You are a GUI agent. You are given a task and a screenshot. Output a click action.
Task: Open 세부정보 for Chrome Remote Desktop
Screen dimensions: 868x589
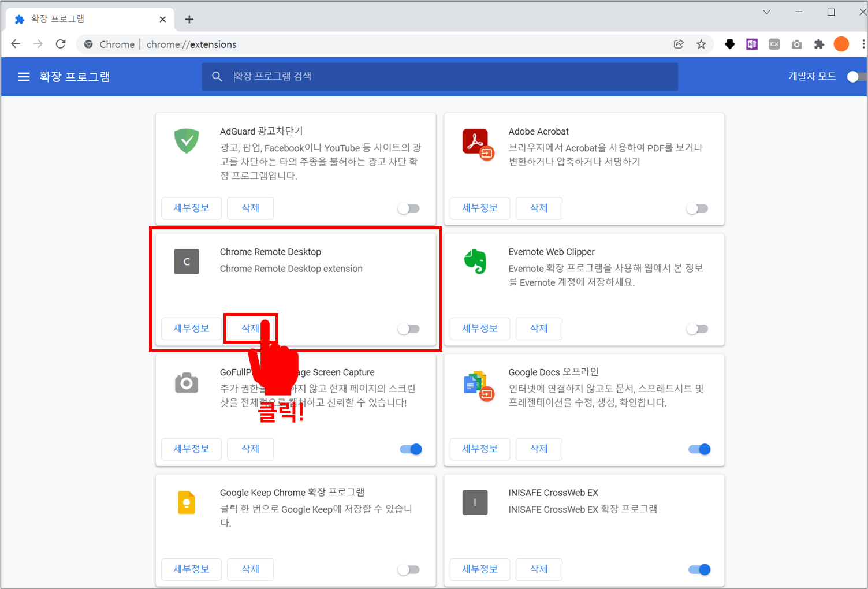pos(191,329)
